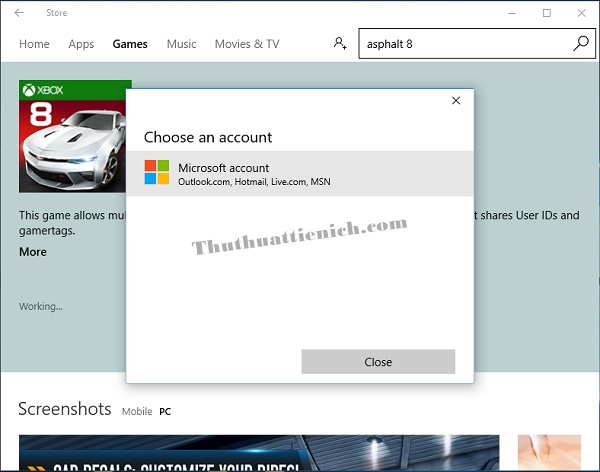Select the PC screenshots tab

point(165,412)
